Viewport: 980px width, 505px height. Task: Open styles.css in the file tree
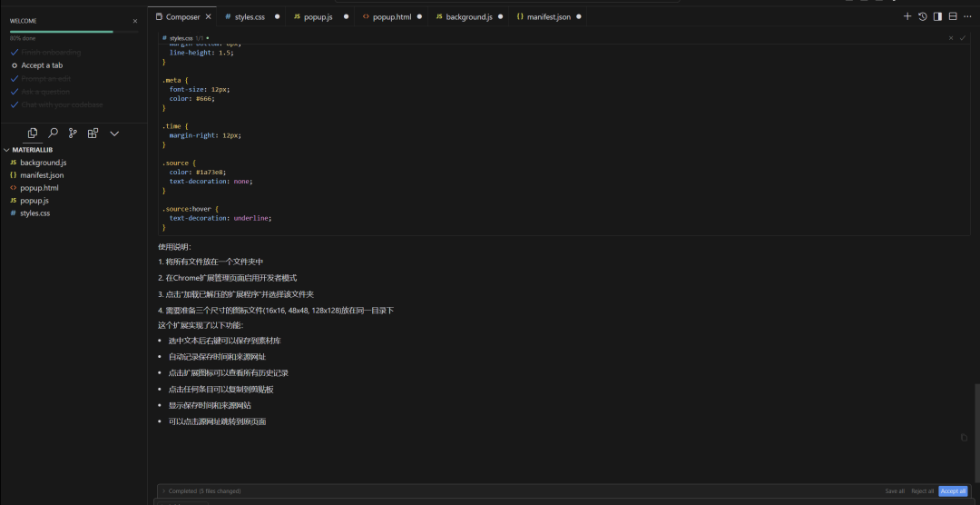pyautogui.click(x=35, y=213)
